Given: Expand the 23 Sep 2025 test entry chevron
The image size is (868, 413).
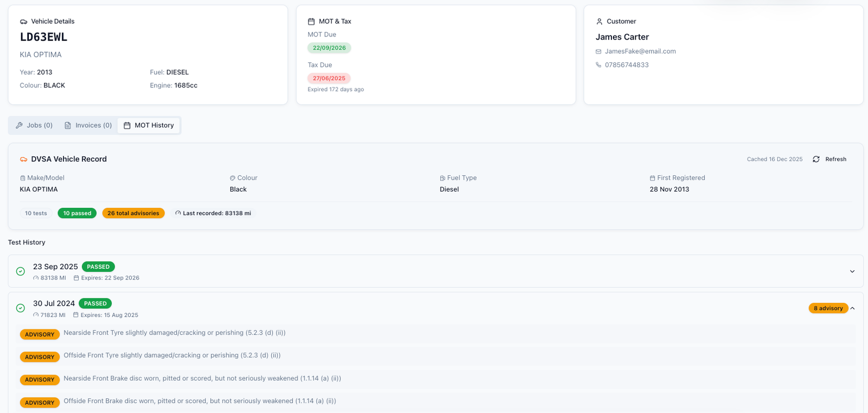Looking at the screenshot, I should [852, 271].
